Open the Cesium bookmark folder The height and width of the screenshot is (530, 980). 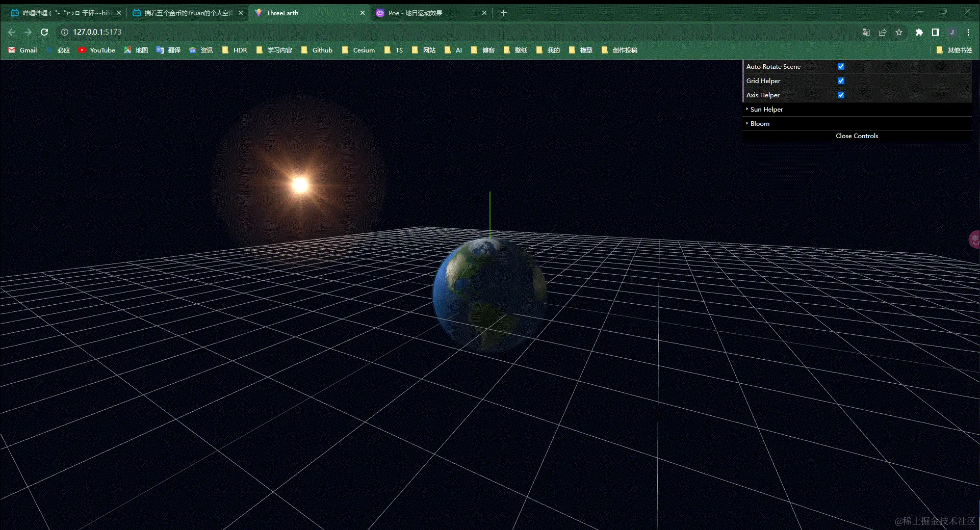tap(358, 50)
